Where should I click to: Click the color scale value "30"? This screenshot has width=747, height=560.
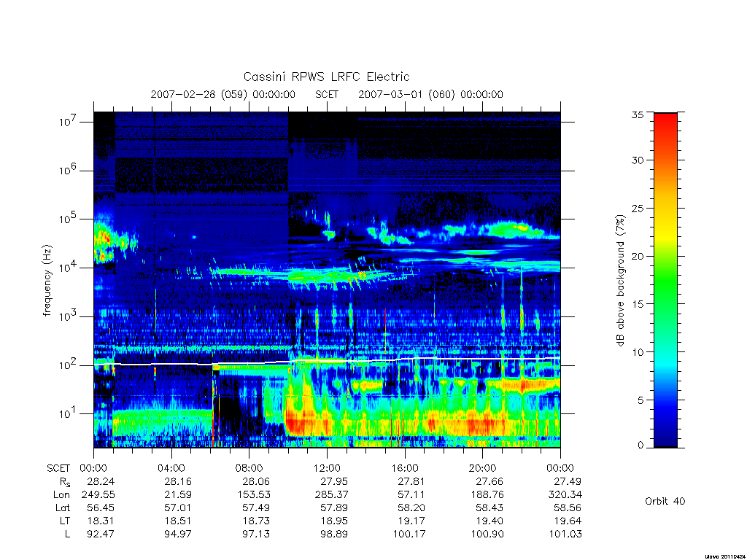pos(637,160)
